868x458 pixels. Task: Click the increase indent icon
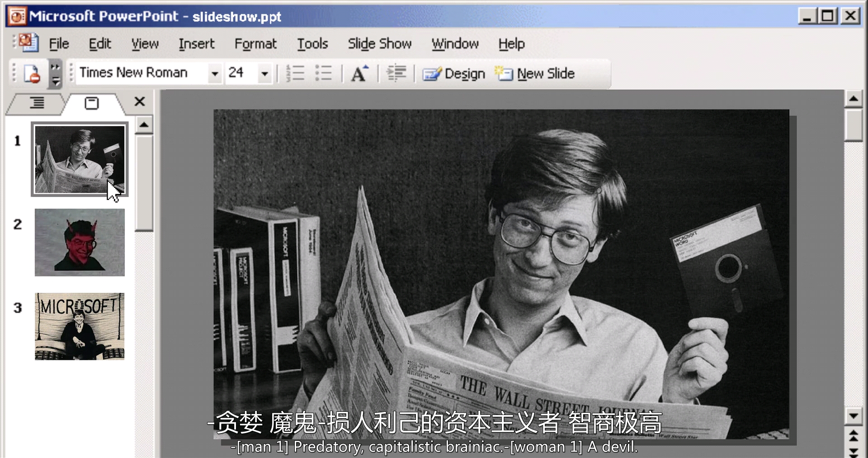tap(396, 73)
